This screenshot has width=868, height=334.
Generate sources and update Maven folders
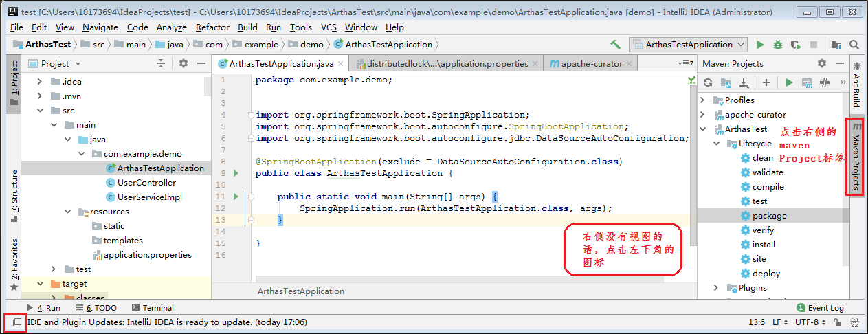[x=726, y=82]
